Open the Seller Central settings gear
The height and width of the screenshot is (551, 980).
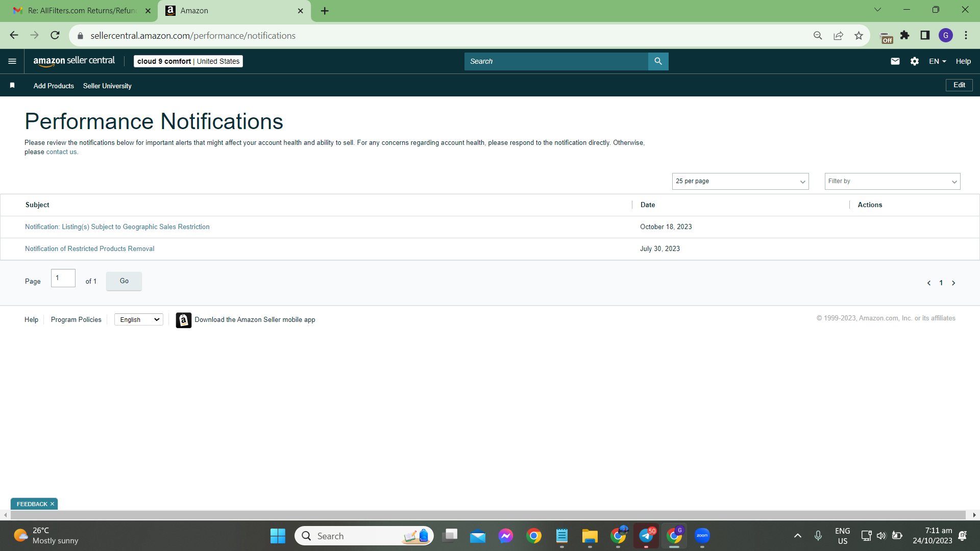coord(915,61)
